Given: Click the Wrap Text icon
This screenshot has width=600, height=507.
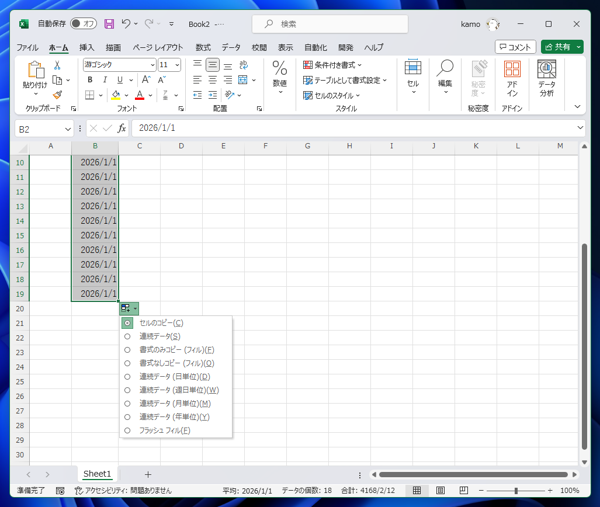Looking at the screenshot, I should [243, 65].
